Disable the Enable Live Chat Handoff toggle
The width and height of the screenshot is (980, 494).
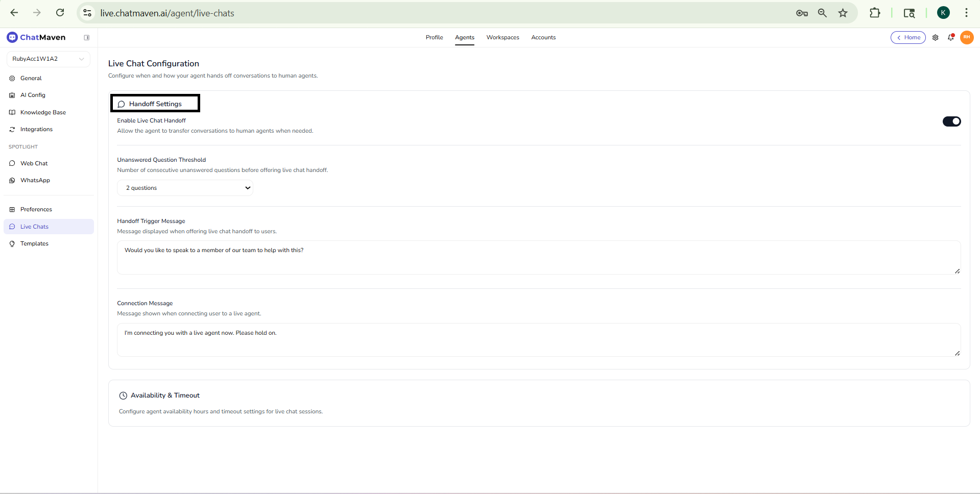951,121
